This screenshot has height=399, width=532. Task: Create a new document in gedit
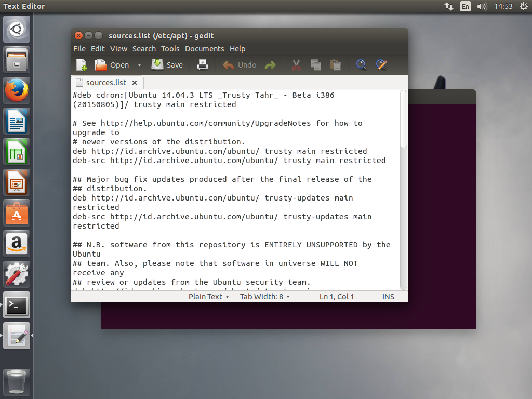coord(82,65)
